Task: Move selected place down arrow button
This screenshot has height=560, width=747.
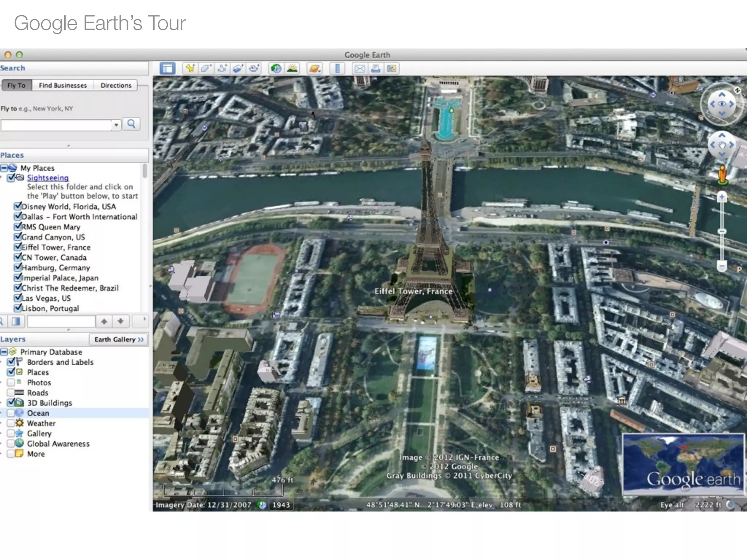Action: [120, 321]
